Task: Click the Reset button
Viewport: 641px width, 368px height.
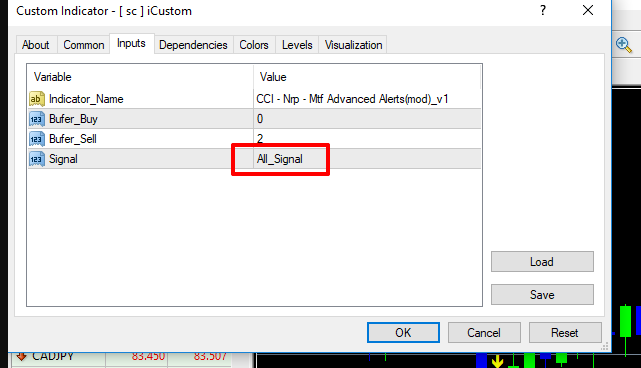Action: click(x=565, y=333)
